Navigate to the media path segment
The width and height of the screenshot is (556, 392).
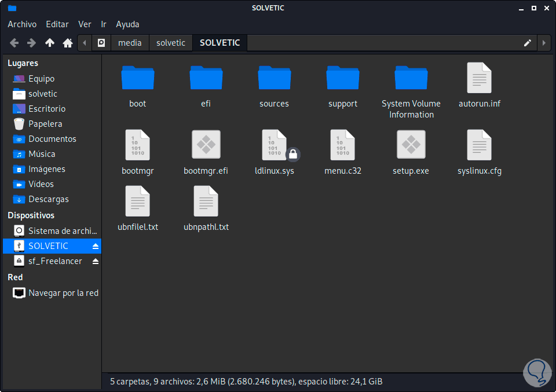coord(130,43)
